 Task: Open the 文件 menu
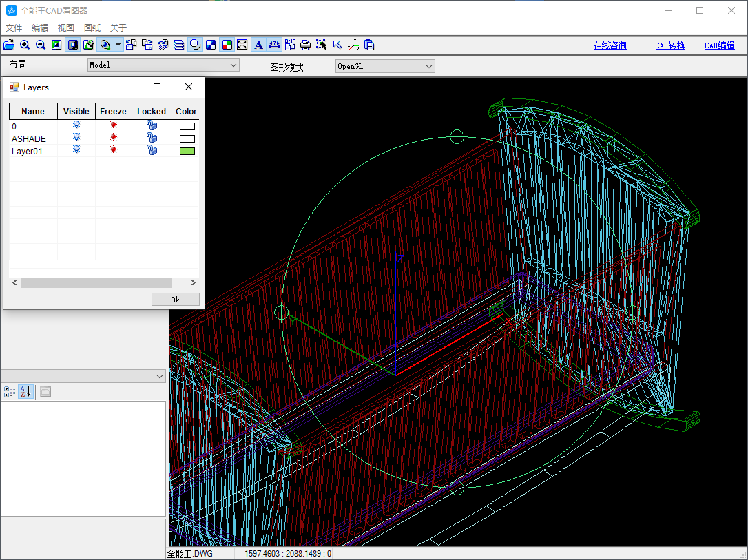(14, 28)
